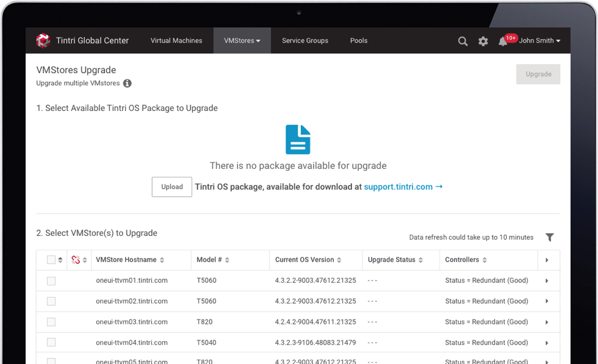Check the box for oneui-ttvm02.tintri.com
Screen dimensions: 598x364
tap(51, 301)
